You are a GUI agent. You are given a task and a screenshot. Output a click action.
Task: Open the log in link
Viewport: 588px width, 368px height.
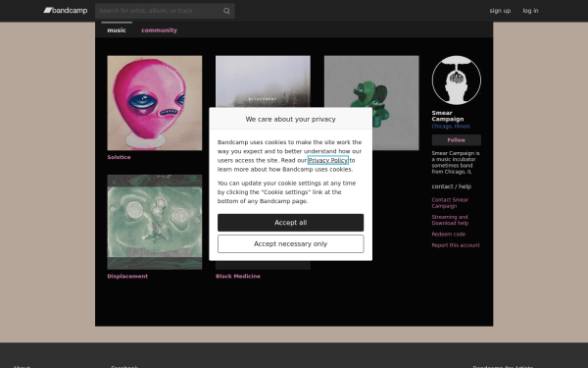(530, 11)
